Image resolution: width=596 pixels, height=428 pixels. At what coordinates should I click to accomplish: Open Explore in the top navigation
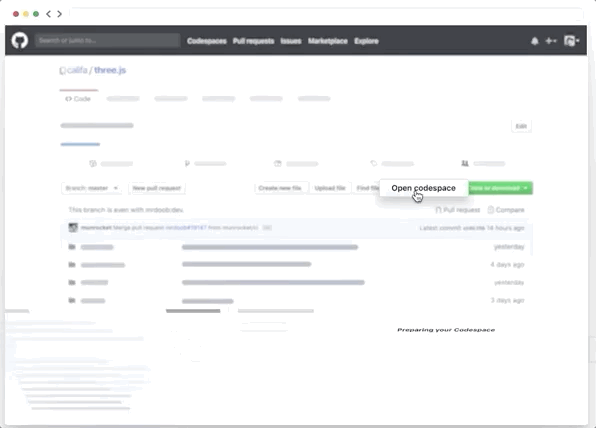[366, 41]
